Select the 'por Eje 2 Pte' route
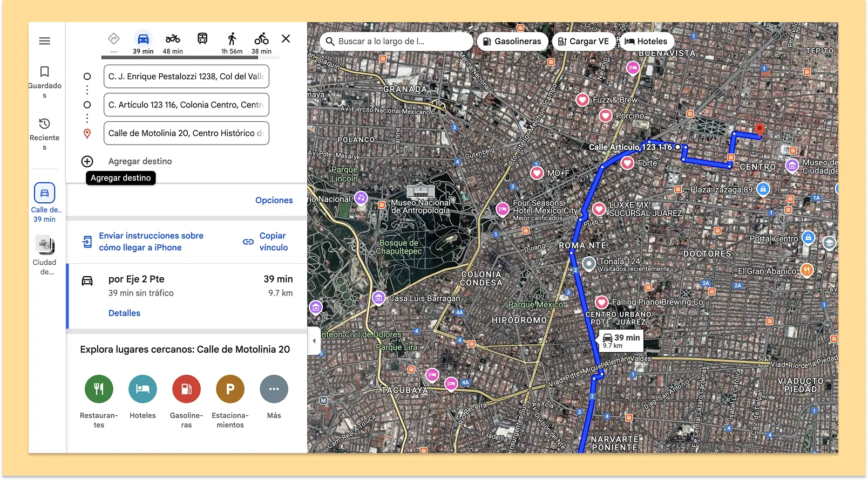Viewport: 868px width, 480px height. [x=187, y=296]
